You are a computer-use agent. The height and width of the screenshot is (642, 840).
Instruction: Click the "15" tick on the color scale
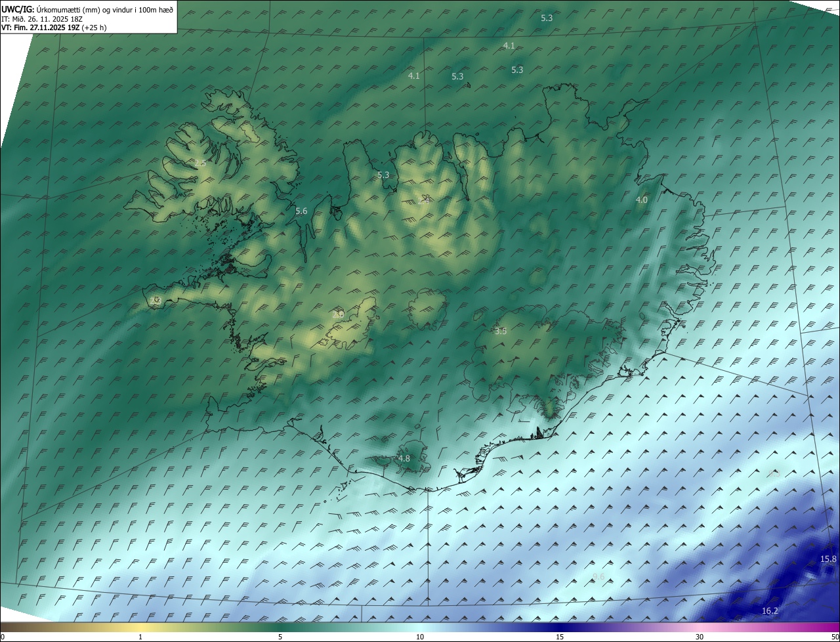[560, 637]
